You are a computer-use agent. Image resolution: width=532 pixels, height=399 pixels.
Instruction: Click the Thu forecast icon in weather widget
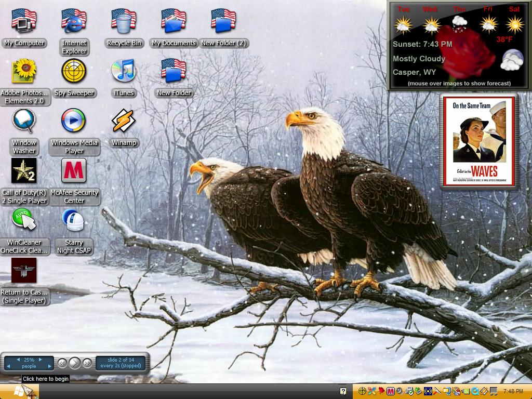click(x=459, y=24)
